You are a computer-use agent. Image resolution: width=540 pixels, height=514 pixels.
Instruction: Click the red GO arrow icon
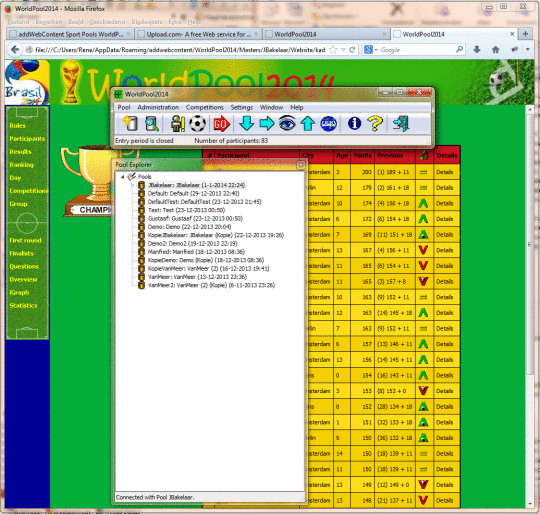click(221, 124)
